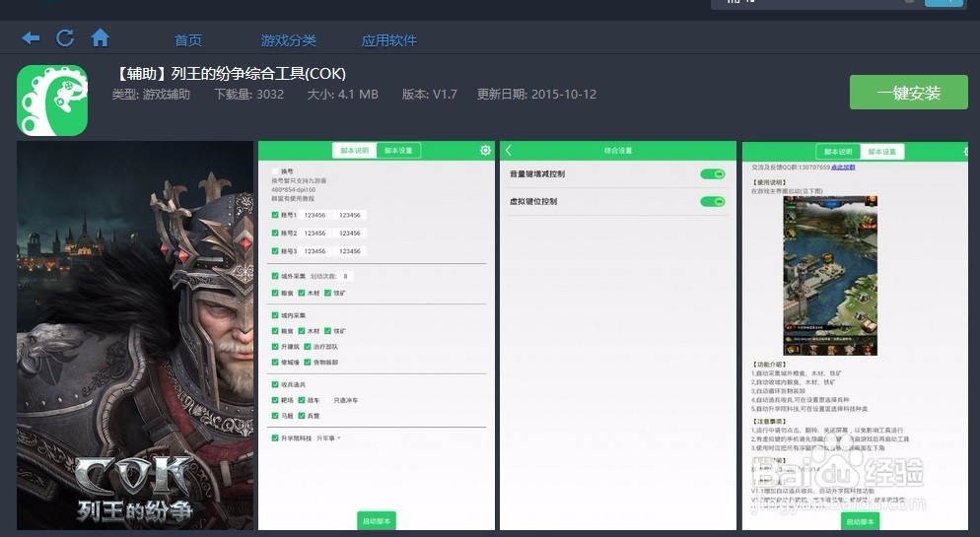The width and height of the screenshot is (980, 537).
Task: Click back chevron in 综合设置 screenshot
Action: [x=508, y=151]
